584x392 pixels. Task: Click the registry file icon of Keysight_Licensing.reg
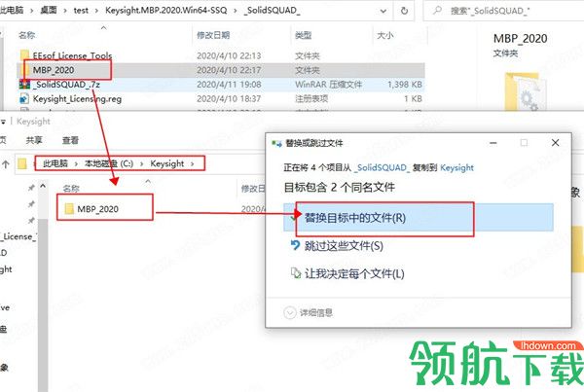(x=24, y=99)
